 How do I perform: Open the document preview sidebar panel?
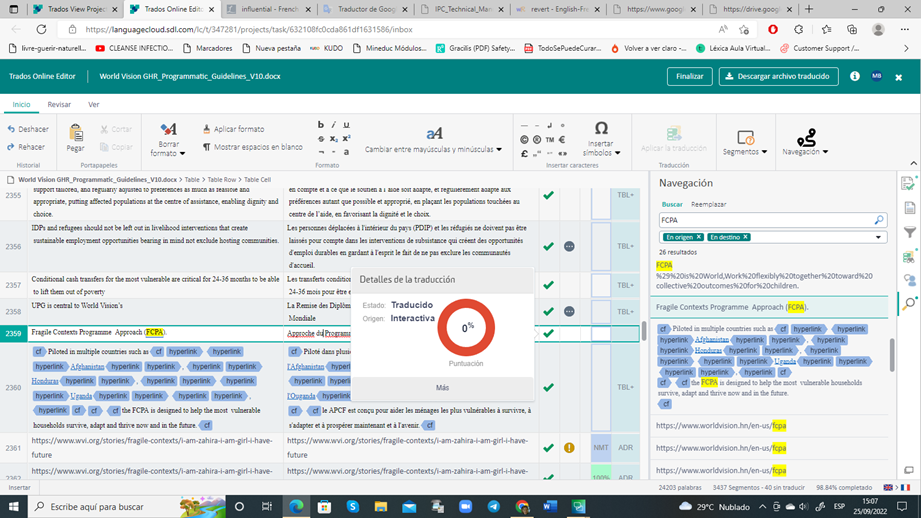pos(910,208)
